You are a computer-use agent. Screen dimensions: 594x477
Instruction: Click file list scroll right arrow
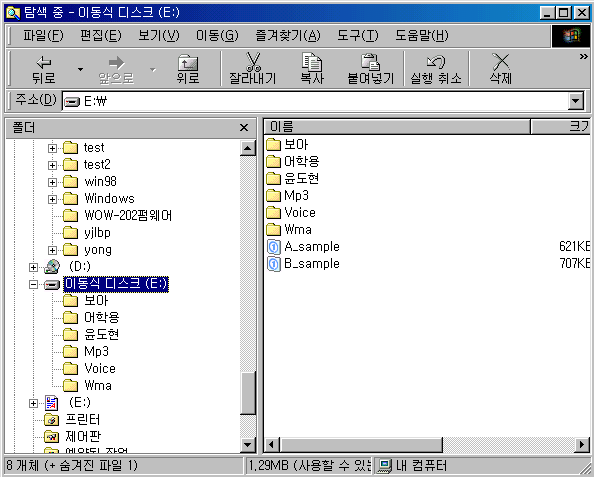tap(582, 444)
